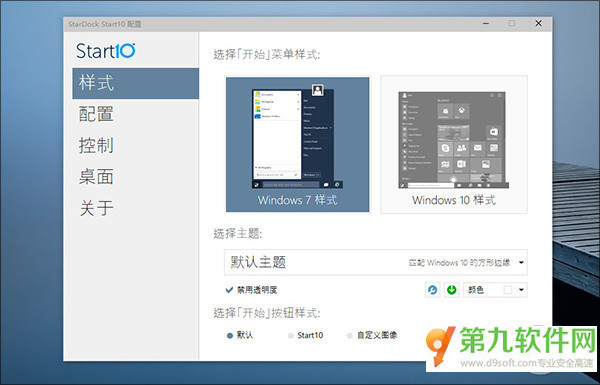The image size is (600, 385).
Task: Open the 颜色 color dropdown
Action: pyautogui.click(x=496, y=290)
